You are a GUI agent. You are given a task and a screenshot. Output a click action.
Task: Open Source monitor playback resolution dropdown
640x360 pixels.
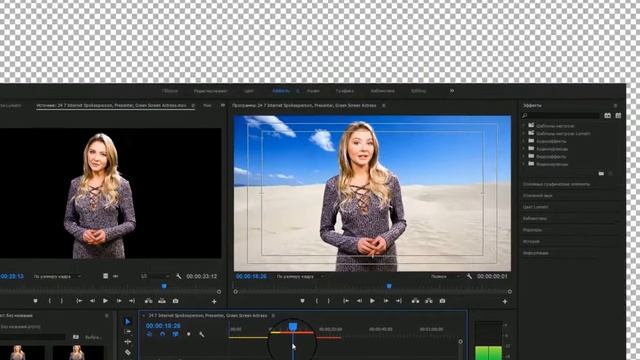click(155, 276)
